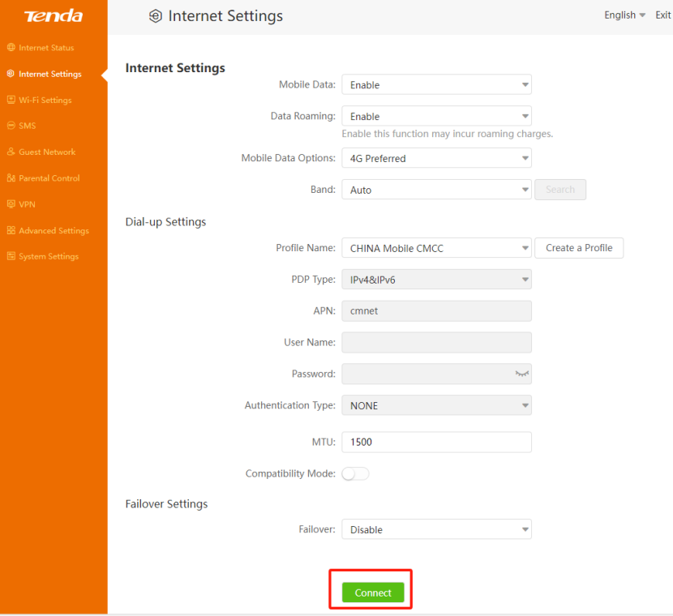This screenshot has width=673, height=616.
Task: Click the Guest Network person icon
Action: [x=11, y=152]
